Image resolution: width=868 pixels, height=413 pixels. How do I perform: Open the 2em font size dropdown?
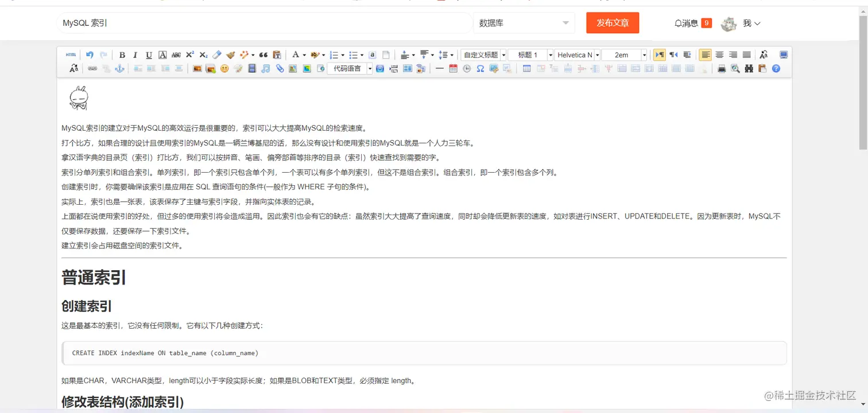(x=623, y=54)
